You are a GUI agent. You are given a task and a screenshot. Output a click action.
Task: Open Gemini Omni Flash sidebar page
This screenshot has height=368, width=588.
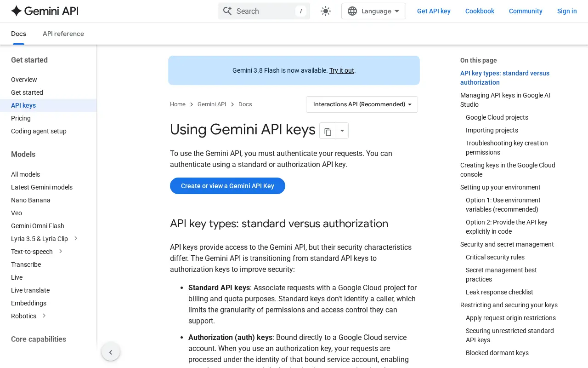coord(38,226)
